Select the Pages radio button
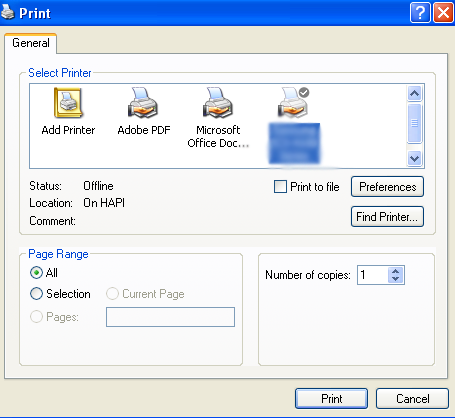This screenshot has width=455, height=418. click(x=36, y=317)
